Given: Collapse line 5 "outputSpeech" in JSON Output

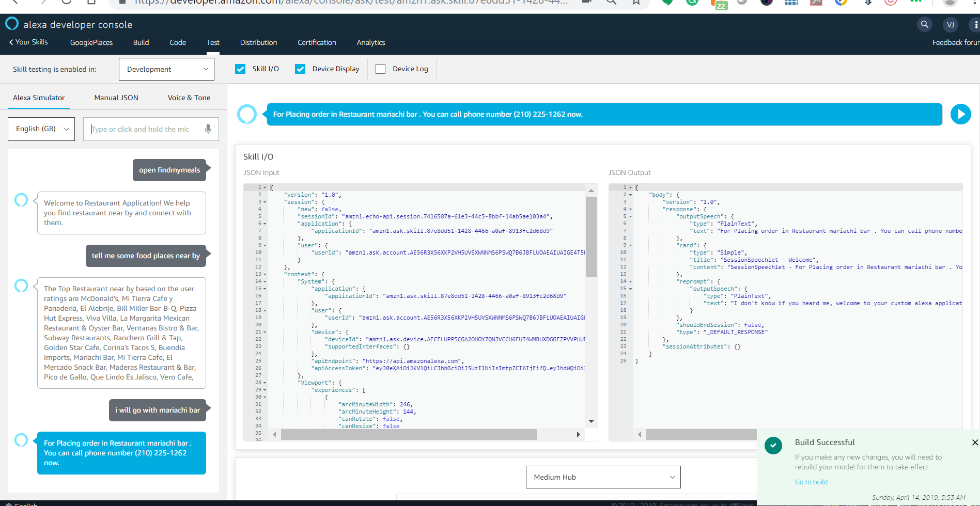Looking at the screenshot, I should (x=630, y=216).
